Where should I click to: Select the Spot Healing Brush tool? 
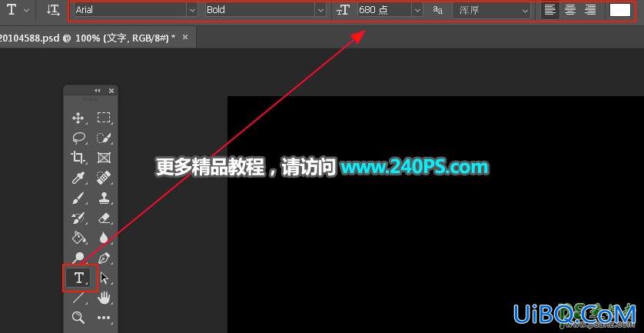[104, 178]
